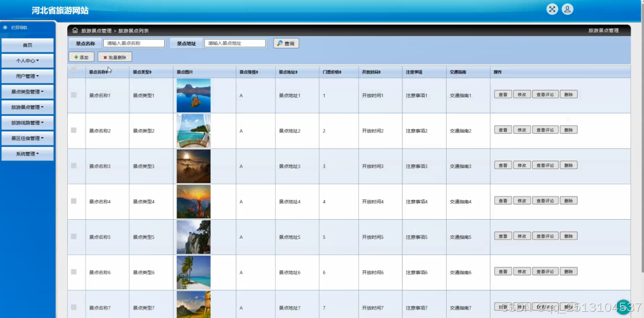Click the 查询 search button
This screenshot has height=318, width=644.
pyautogui.click(x=286, y=43)
